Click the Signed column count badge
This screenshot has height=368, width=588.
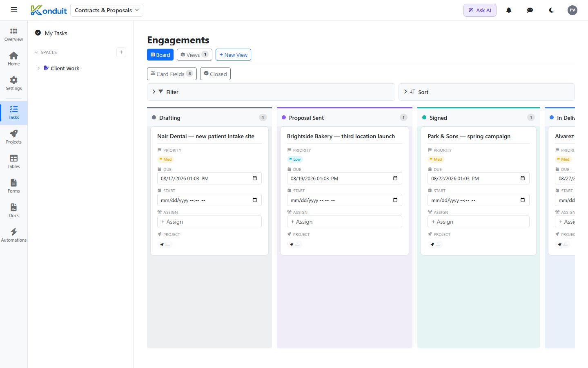pos(531,118)
